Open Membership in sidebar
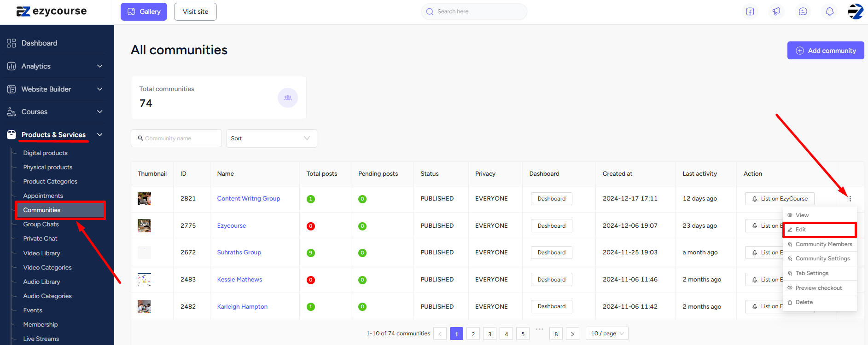This screenshot has height=345, width=868. point(41,325)
